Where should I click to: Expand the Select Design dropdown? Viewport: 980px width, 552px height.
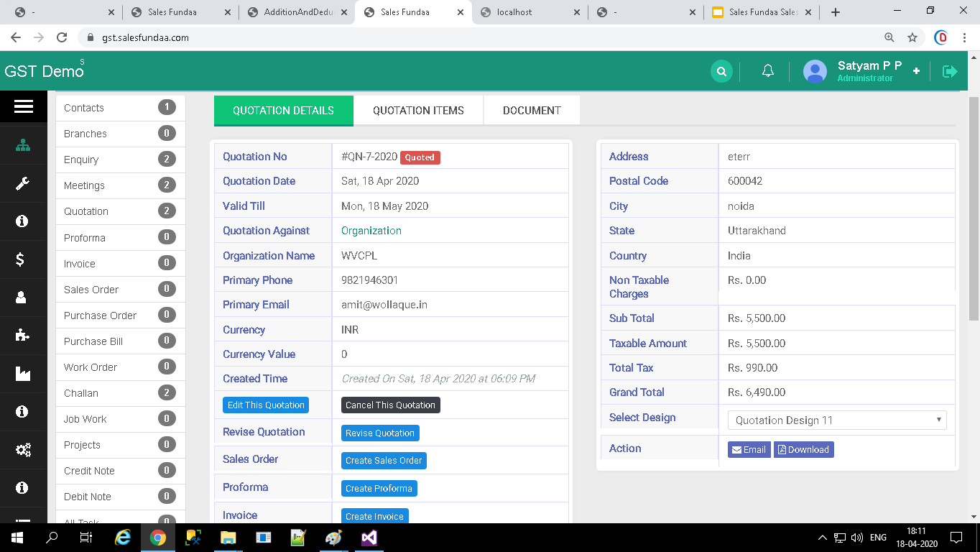[836, 420]
